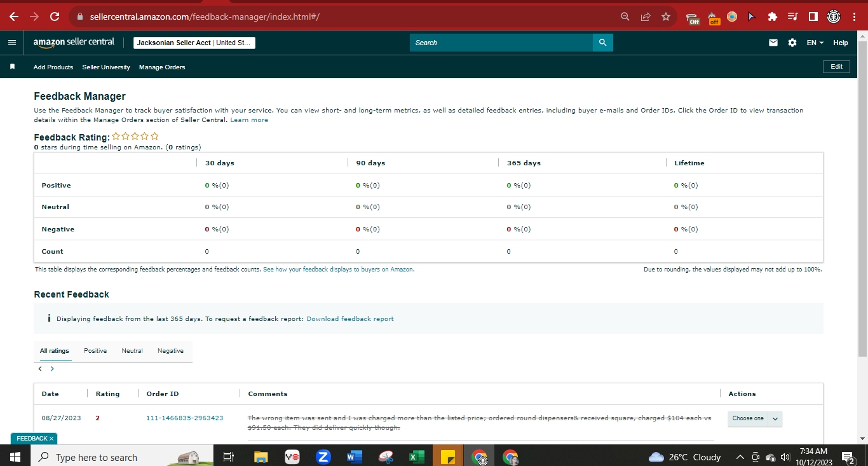Screen dimensions: 868x466
Task: Click the orange circle extension icon
Action: point(732,17)
